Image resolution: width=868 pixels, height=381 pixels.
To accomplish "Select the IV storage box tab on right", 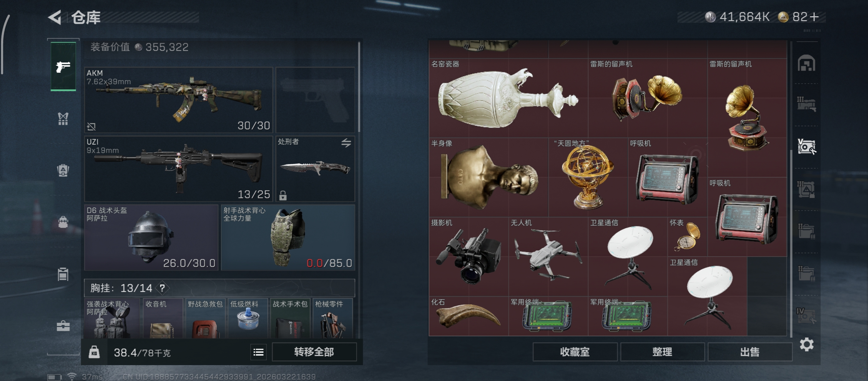I will pyautogui.click(x=806, y=316).
